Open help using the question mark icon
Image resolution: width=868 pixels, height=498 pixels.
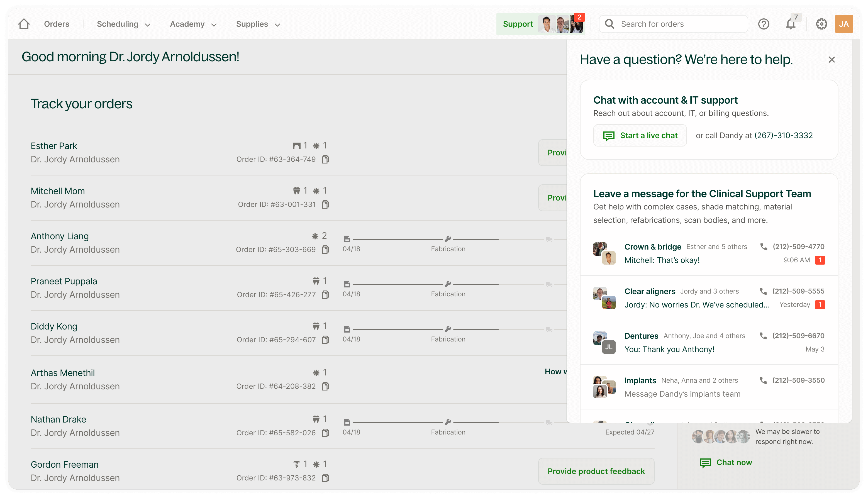[x=764, y=24]
